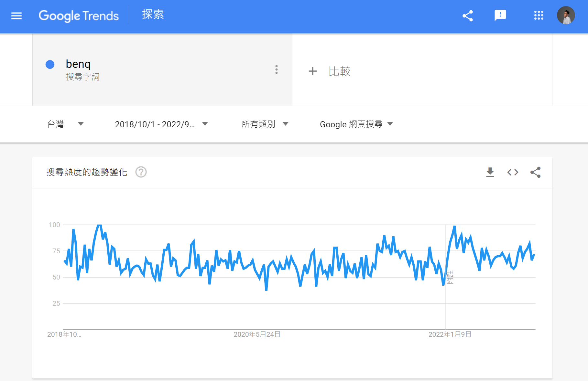
Task: Click the blue benq color dot
Action: pos(50,65)
